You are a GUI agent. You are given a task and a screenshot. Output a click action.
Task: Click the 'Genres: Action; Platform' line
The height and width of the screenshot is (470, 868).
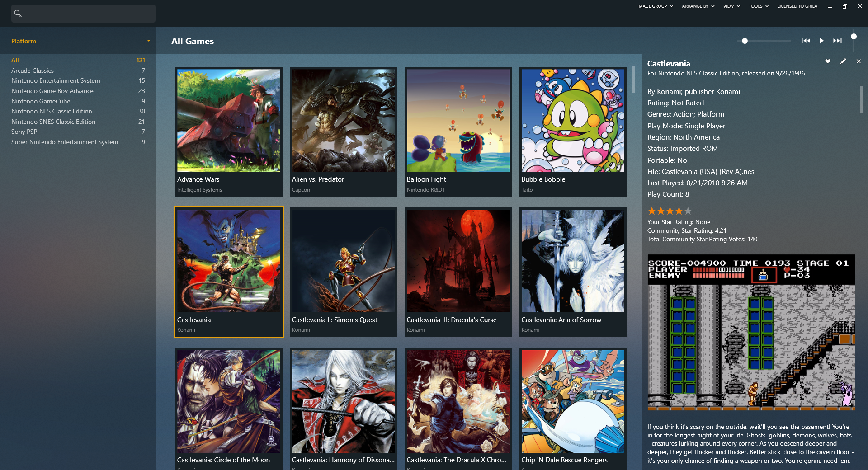(686, 114)
